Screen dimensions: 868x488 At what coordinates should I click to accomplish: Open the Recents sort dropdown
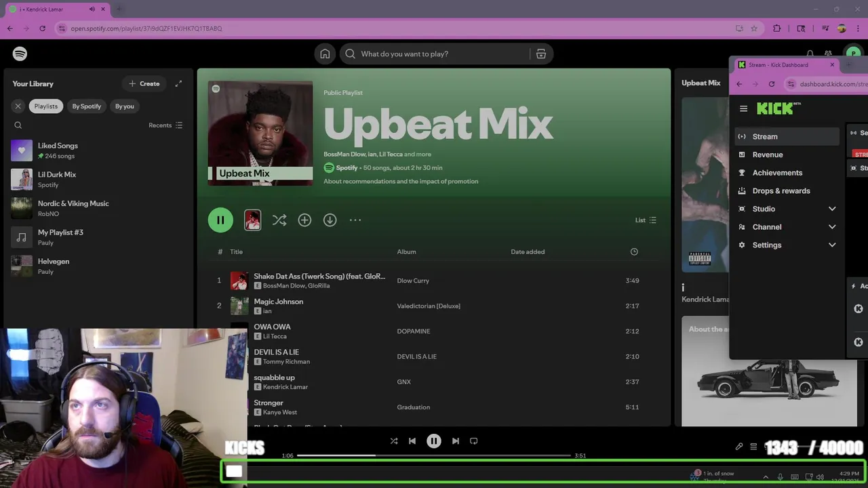[x=165, y=125]
